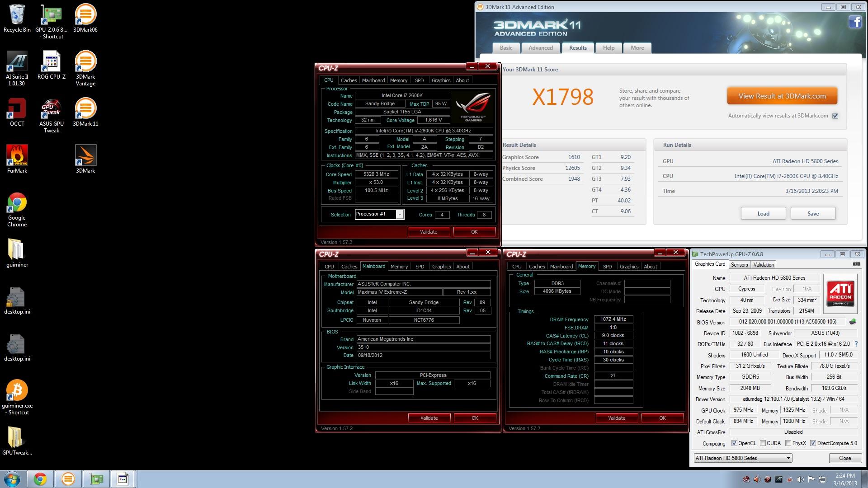
Task: Toggle the CUDA checkbox in GPU-Z
Action: [763, 443]
